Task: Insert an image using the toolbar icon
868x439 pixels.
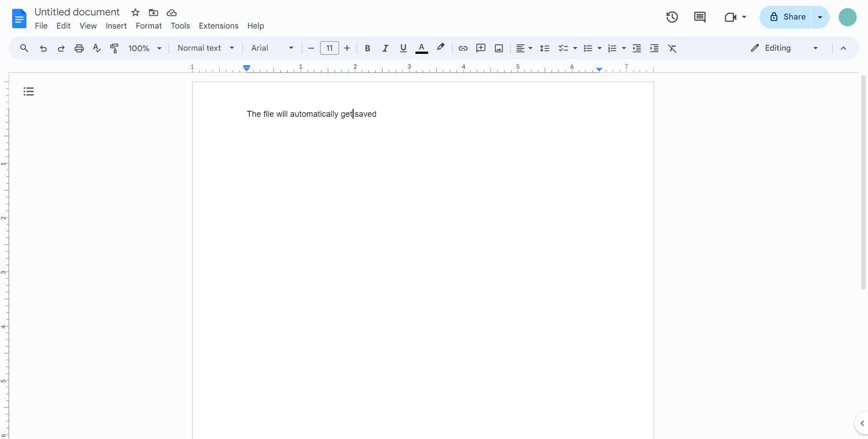Action: point(499,48)
